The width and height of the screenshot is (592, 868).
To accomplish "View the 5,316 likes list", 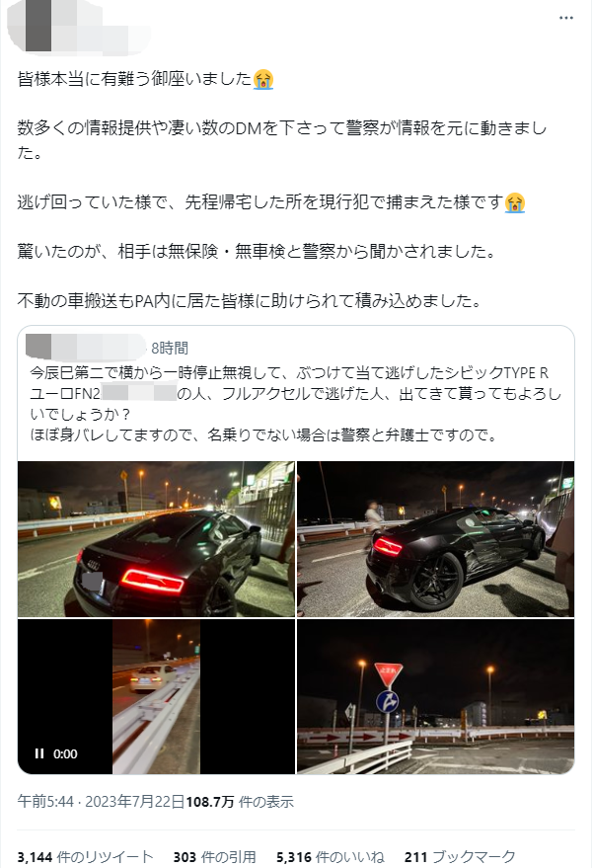I will tap(331, 857).
